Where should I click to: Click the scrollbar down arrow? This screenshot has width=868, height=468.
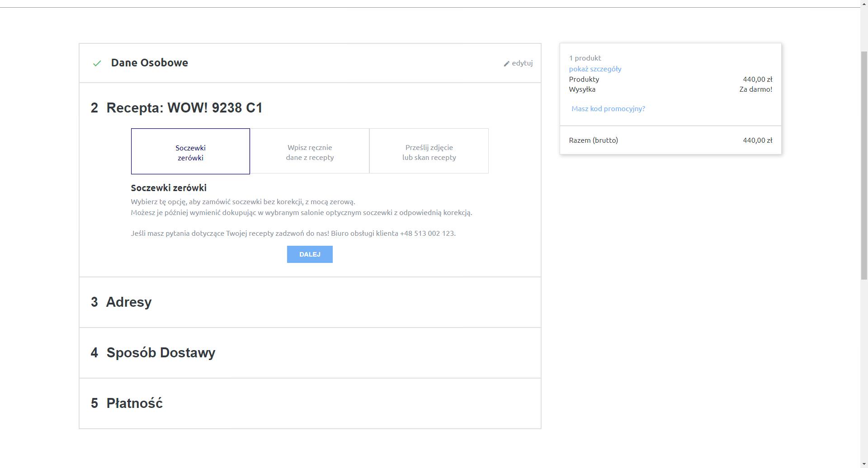(x=863, y=464)
